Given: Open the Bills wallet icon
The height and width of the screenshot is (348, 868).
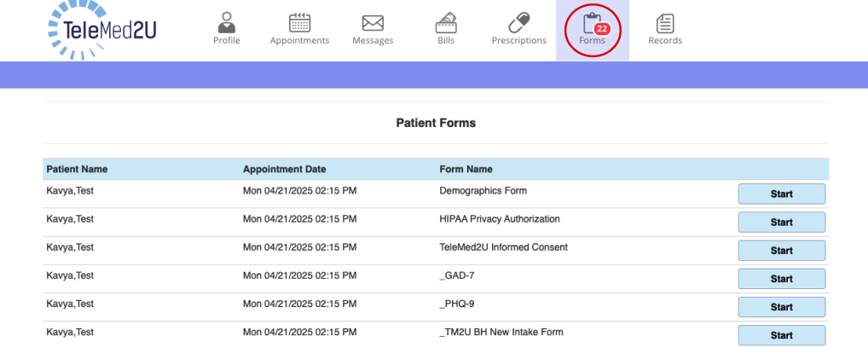Looking at the screenshot, I should (x=446, y=23).
